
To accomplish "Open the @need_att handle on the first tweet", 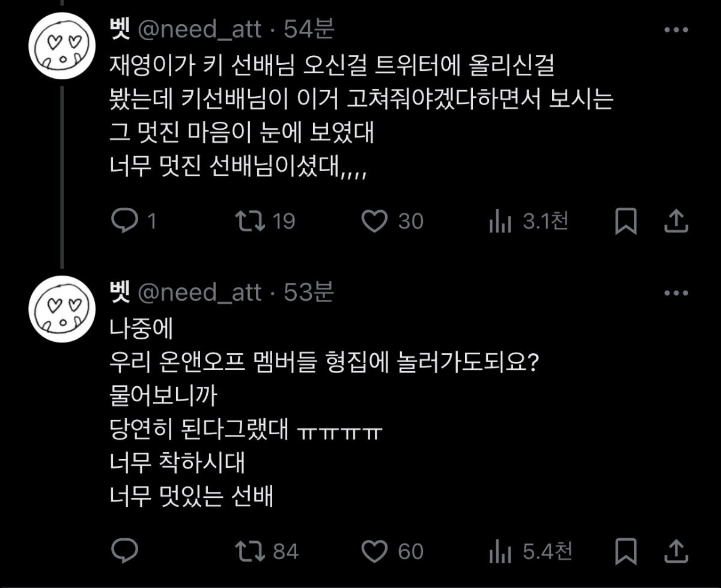I will pyautogui.click(x=201, y=29).
